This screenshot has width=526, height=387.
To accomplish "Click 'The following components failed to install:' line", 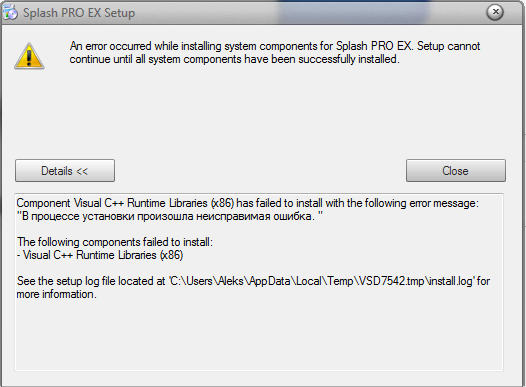I will (x=115, y=242).
